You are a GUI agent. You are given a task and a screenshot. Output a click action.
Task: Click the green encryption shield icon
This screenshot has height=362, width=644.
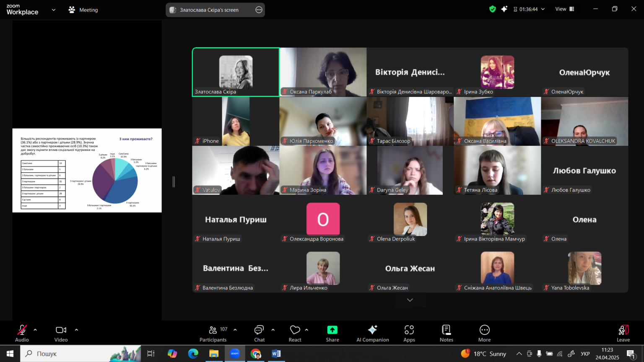[492, 9]
